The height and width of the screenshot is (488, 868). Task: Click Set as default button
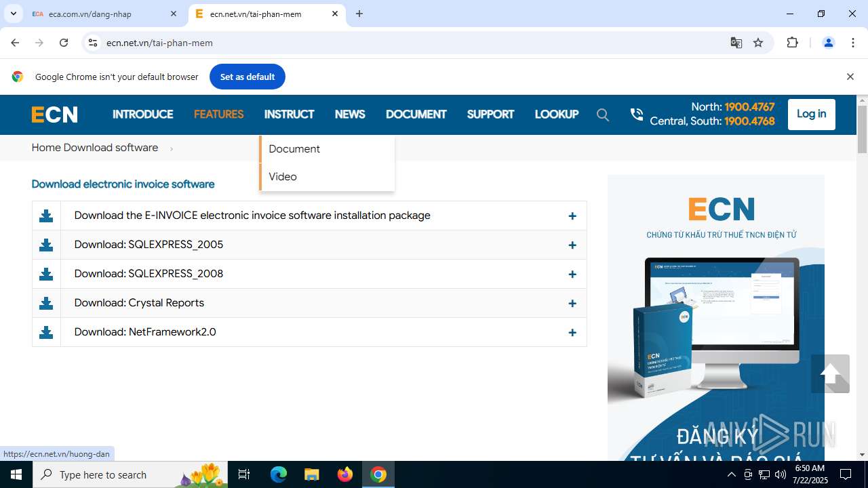[248, 77]
